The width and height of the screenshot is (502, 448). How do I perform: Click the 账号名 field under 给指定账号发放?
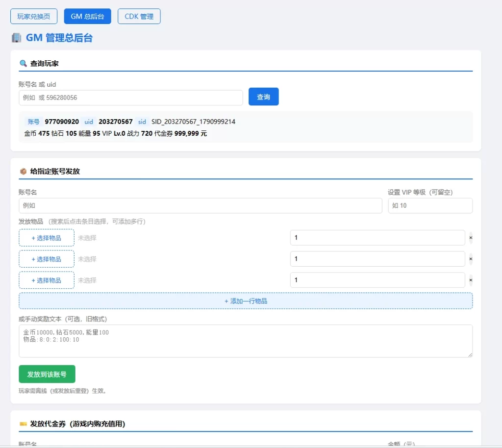click(x=201, y=205)
